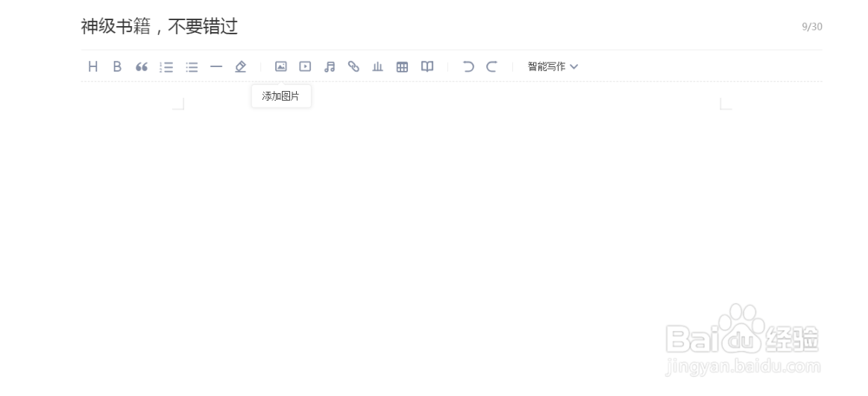Open the 智能写作 dropdown menu
868x396 pixels.
click(552, 67)
